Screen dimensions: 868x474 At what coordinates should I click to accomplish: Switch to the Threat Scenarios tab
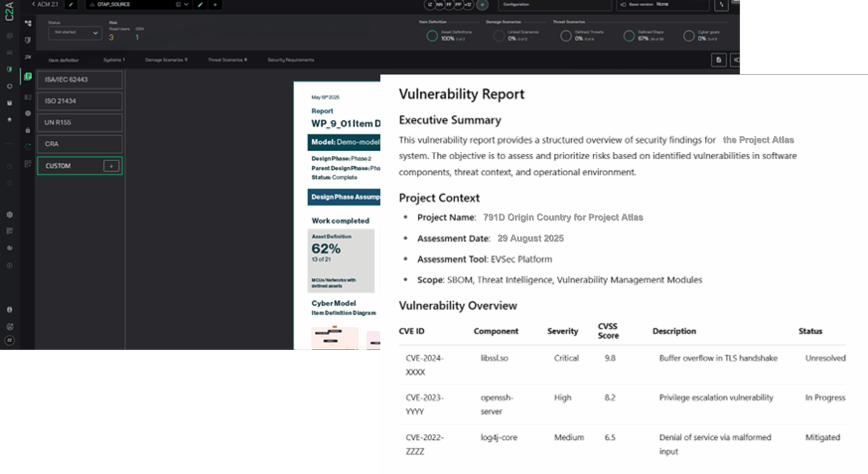(x=228, y=60)
